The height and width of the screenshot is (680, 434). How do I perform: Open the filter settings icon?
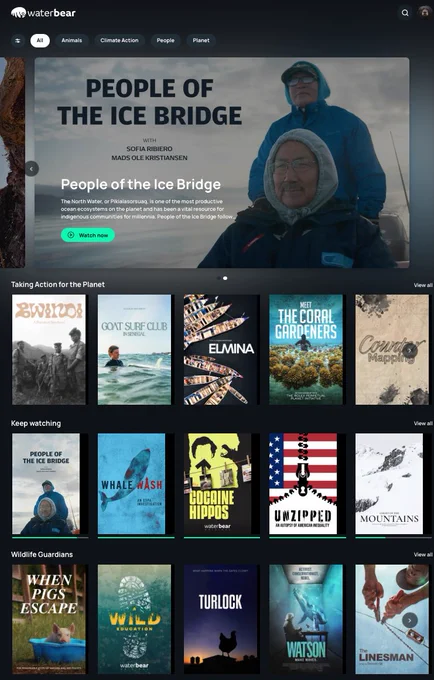[18, 40]
